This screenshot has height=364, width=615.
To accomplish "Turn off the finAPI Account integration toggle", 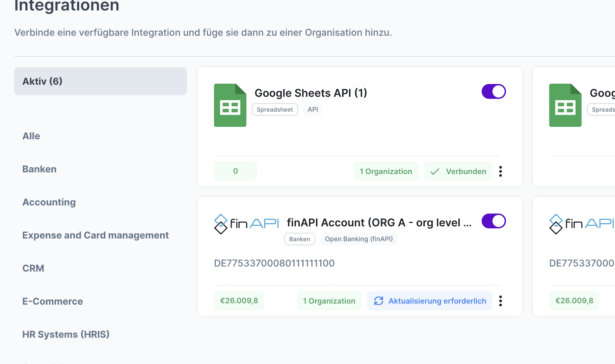I will coord(493,221).
